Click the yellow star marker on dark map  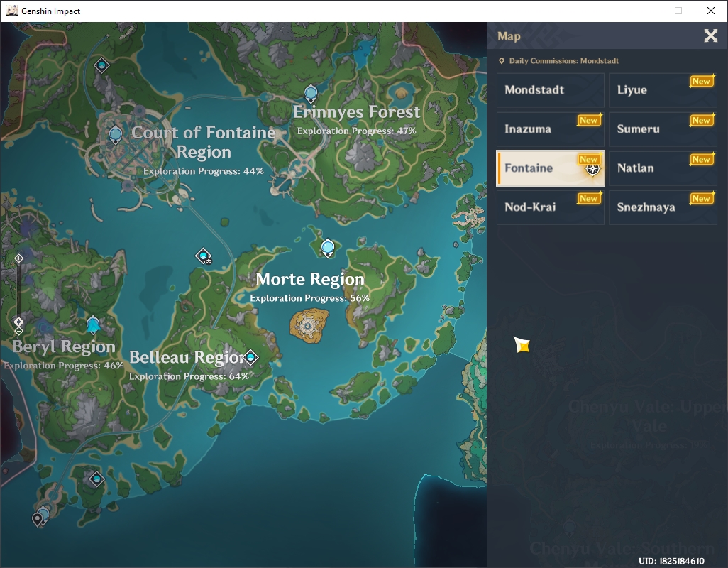click(522, 344)
